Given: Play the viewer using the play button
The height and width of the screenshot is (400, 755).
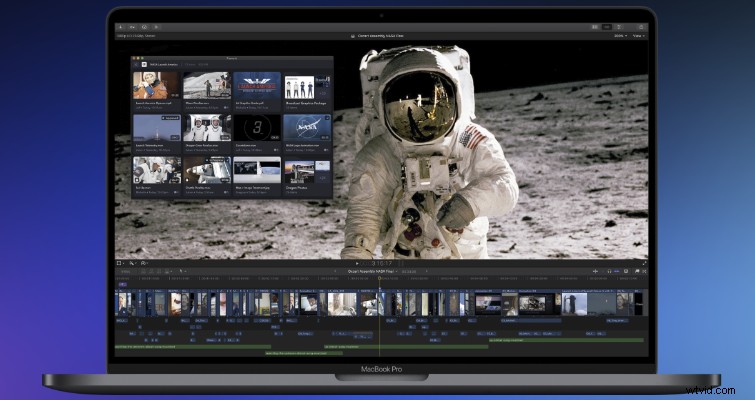Looking at the screenshot, I should coord(357,264).
